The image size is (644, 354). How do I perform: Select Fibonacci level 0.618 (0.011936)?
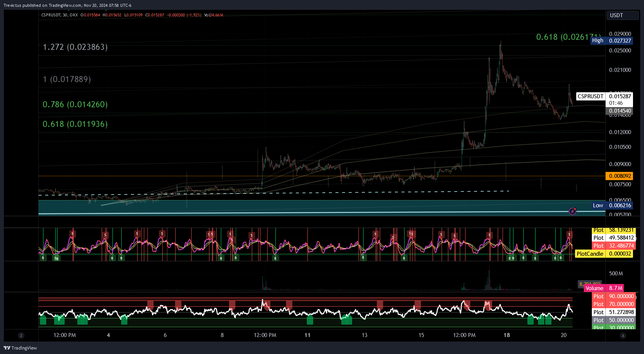click(x=75, y=124)
